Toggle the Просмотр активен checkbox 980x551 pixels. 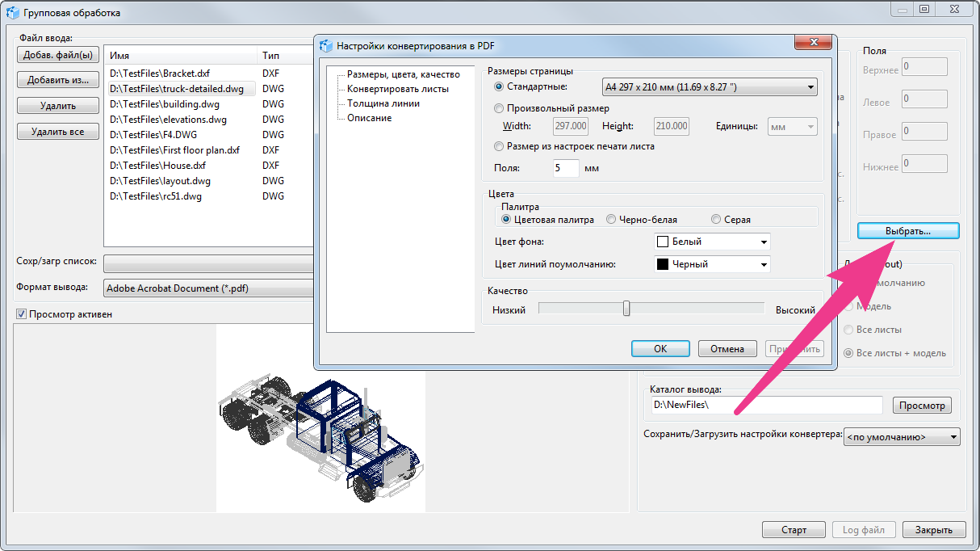pyautogui.click(x=21, y=314)
